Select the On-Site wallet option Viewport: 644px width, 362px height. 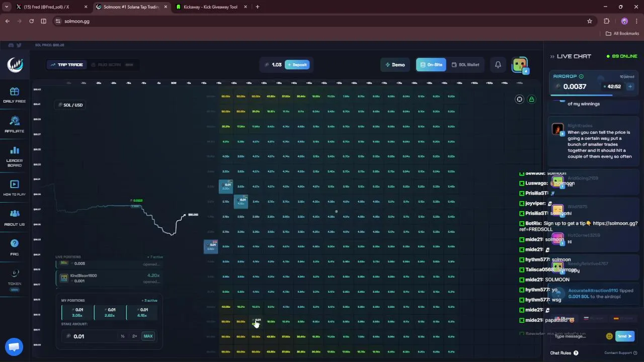[x=431, y=65]
